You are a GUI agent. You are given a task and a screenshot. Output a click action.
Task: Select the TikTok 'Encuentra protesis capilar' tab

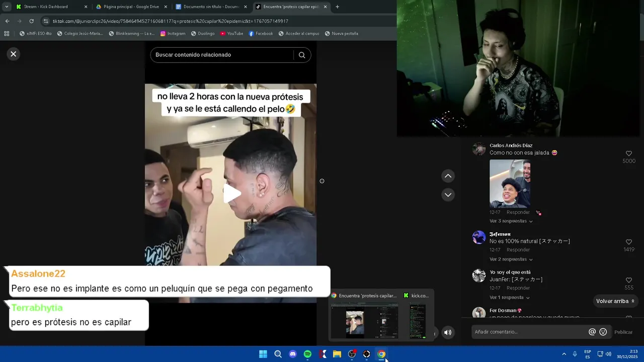tap(291, 7)
